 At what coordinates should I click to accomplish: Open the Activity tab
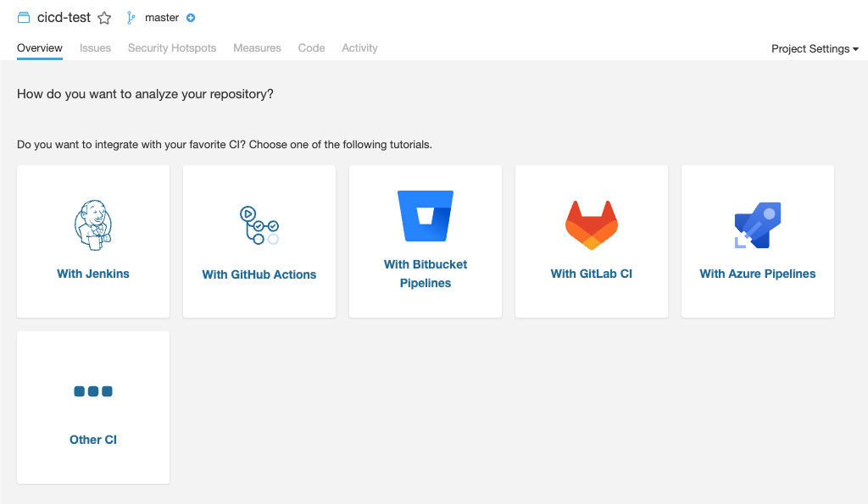[359, 48]
